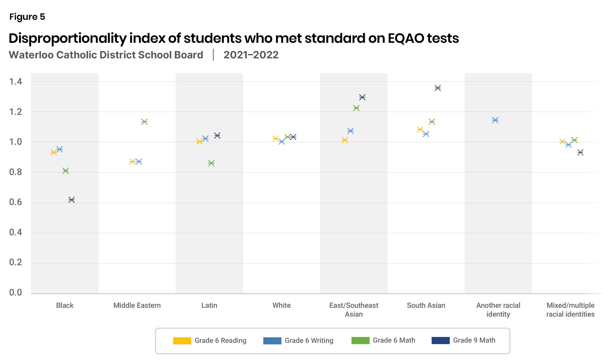Image resolution: width=603 pixels, height=364 pixels.
Task: Click the Disproportionality index chart title
Action: [x=234, y=38]
